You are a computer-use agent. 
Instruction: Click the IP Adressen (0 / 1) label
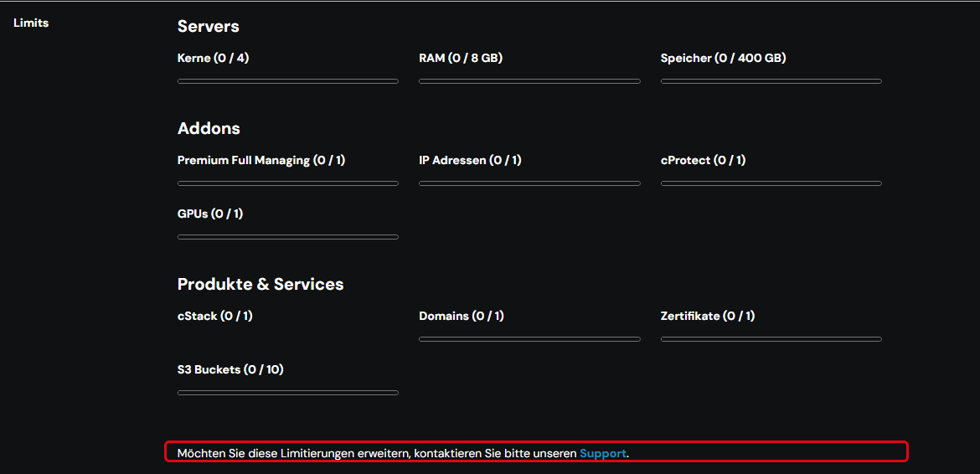470,161
